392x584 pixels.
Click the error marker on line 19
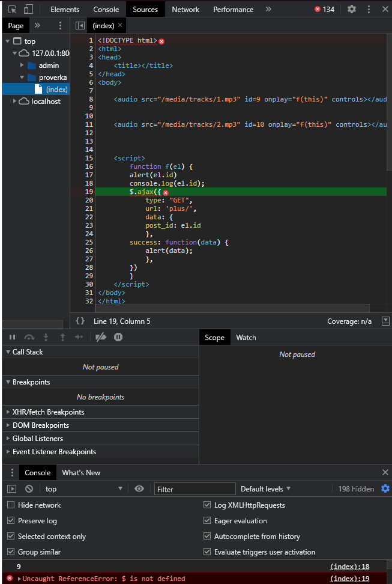click(x=166, y=192)
